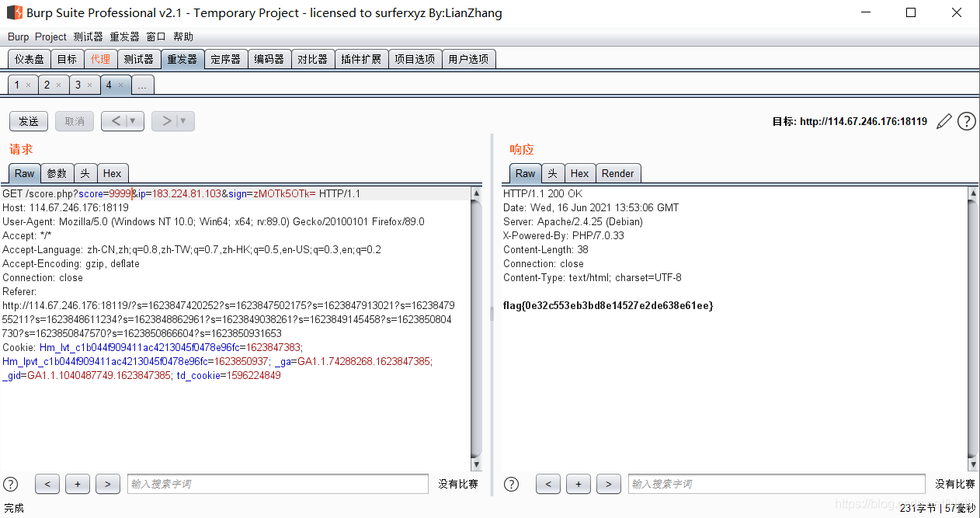Open request search help question icon

(11, 484)
